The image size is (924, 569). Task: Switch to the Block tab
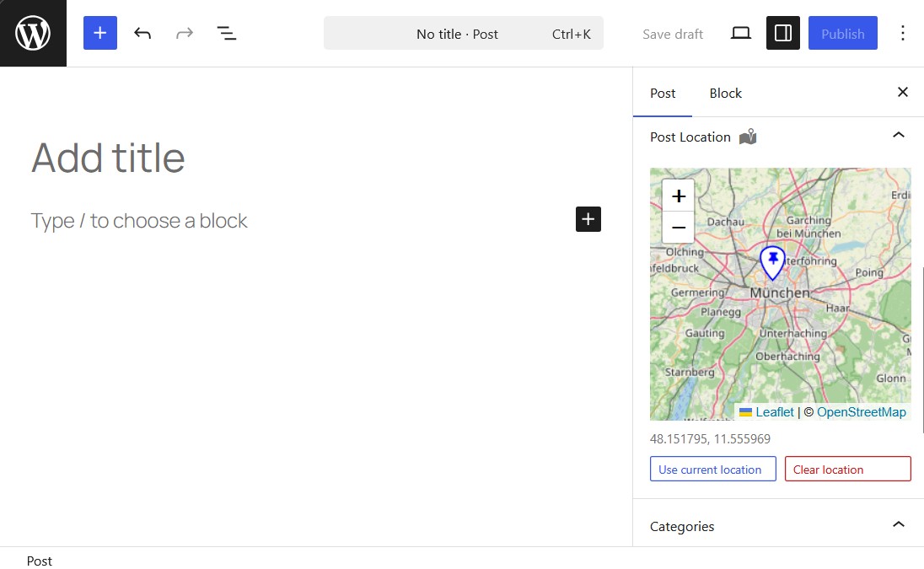[x=725, y=93]
